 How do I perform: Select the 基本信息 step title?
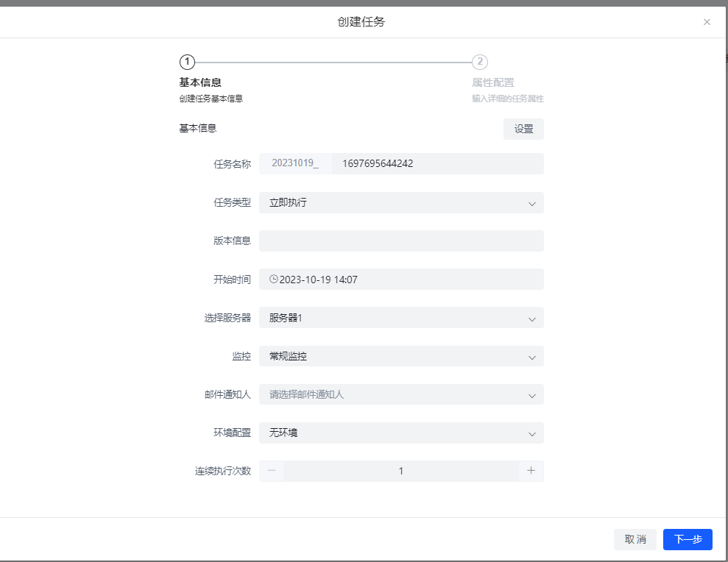coord(200,82)
